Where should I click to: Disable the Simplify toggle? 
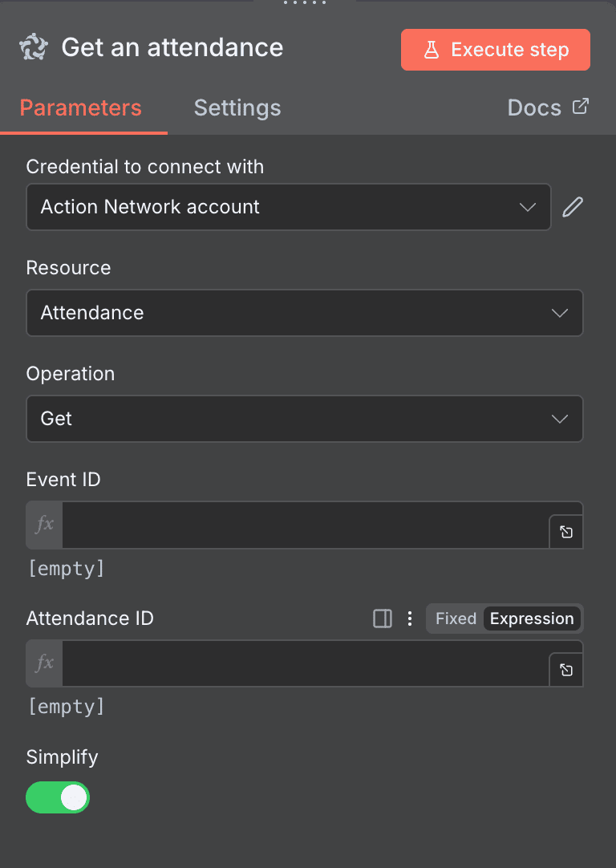point(57,797)
